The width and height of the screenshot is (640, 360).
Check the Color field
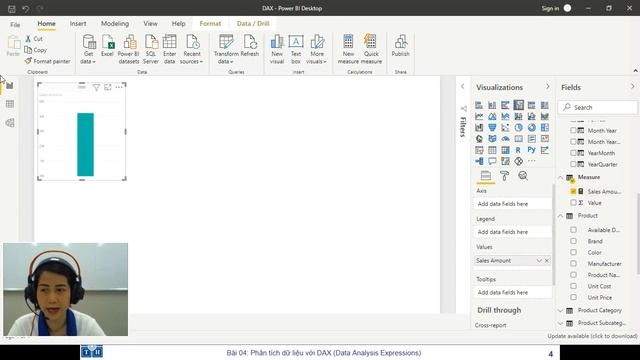[x=573, y=253]
